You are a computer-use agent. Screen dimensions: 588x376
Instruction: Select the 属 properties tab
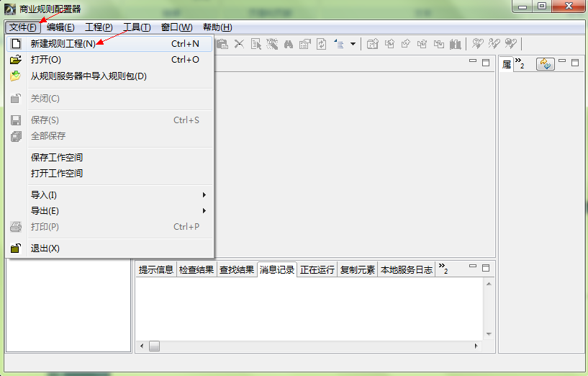(507, 65)
